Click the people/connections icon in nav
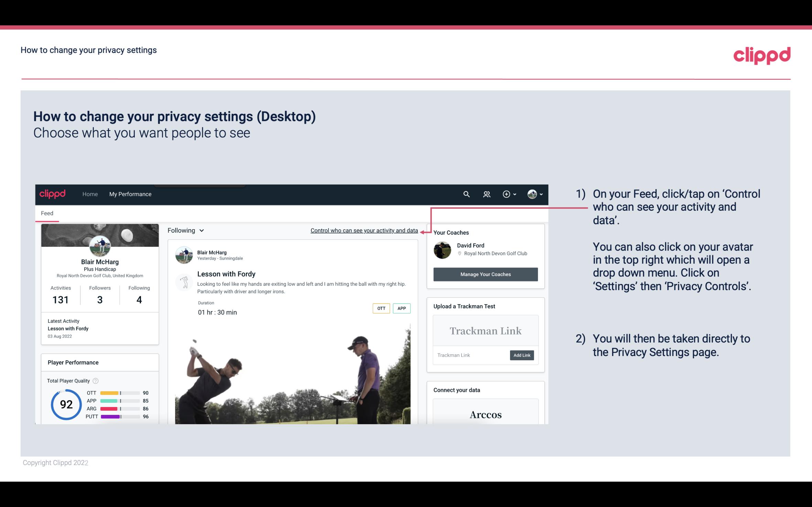The height and width of the screenshot is (507, 812). pyautogui.click(x=486, y=194)
